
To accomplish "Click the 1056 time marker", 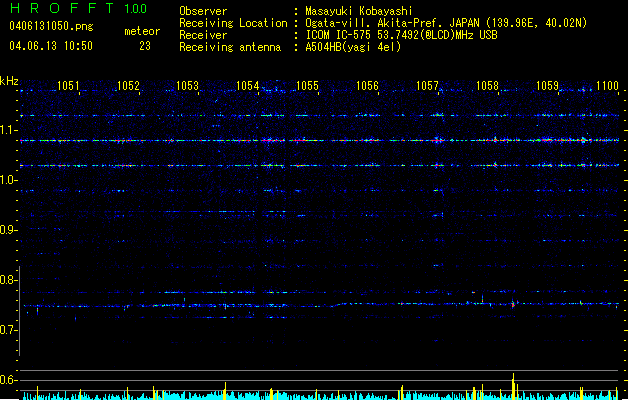I will 367,85.
